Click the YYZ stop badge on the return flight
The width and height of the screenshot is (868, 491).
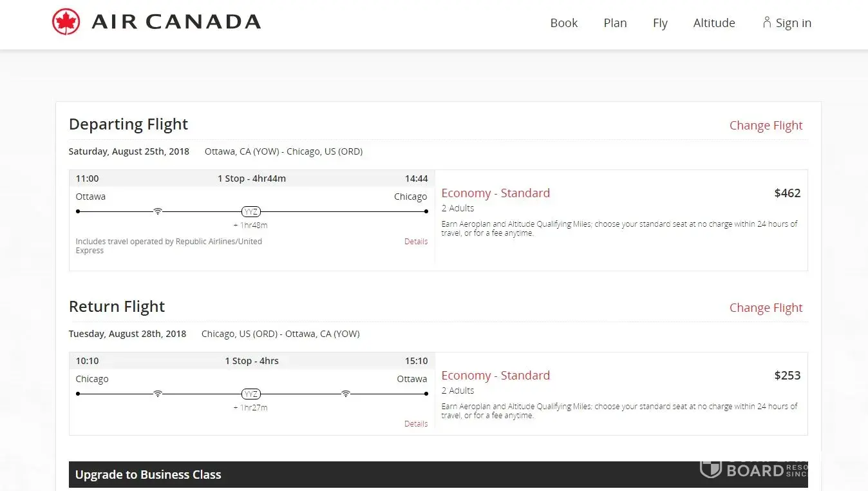(250, 394)
